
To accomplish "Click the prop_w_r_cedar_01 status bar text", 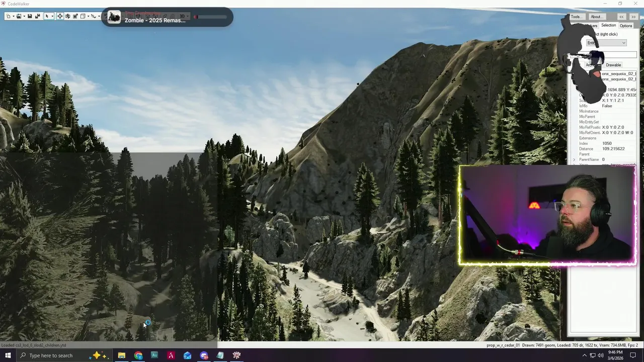I will pyautogui.click(x=503, y=345).
